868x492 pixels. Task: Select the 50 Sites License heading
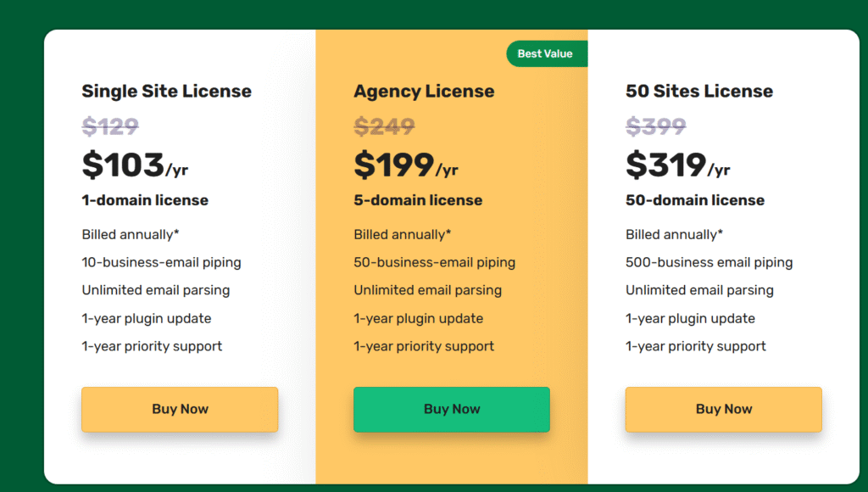click(699, 91)
